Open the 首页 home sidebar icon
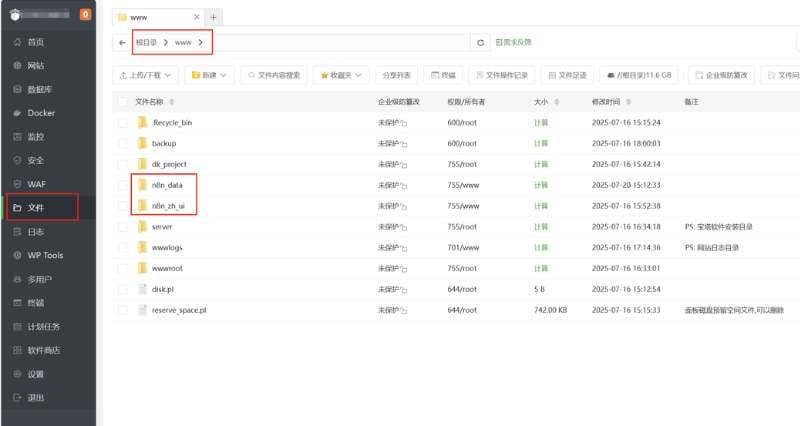This screenshot has width=800, height=426. coord(17,42)
